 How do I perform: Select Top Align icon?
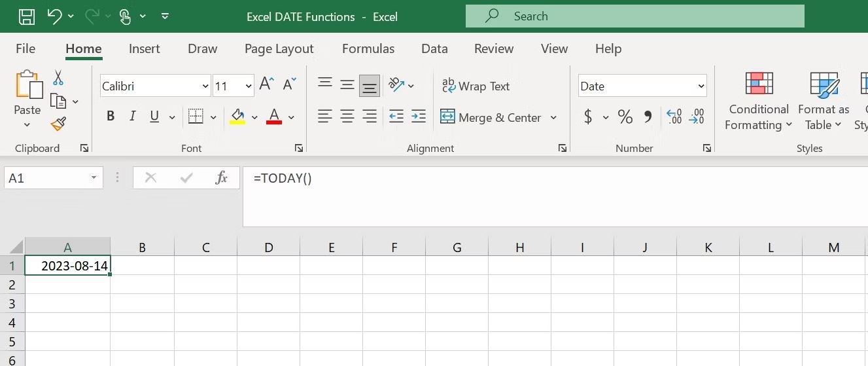[x=325, y=83]
